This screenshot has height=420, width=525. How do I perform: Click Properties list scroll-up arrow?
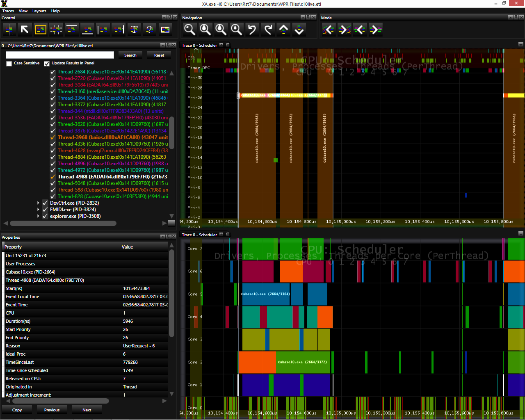point(172,245)
